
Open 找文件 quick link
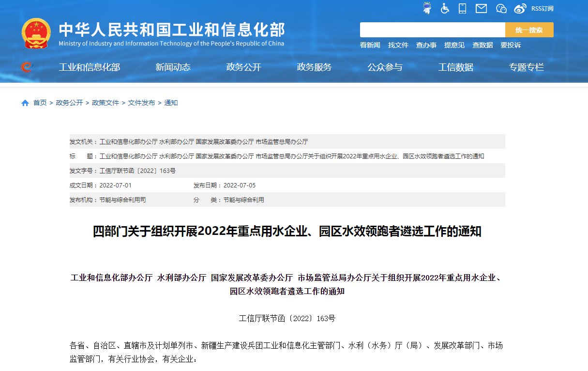398,45
